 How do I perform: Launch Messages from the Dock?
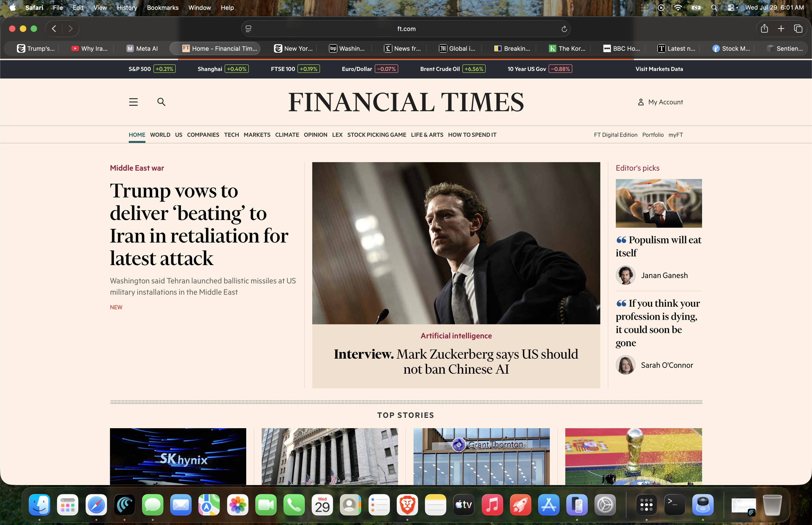[153, 505]
